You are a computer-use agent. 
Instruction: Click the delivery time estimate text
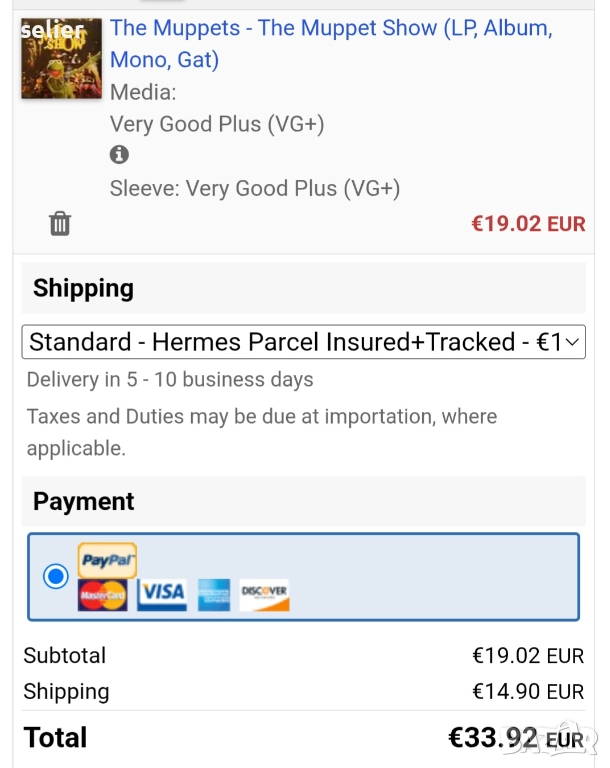pyautogui.click(x=170, y=380)
